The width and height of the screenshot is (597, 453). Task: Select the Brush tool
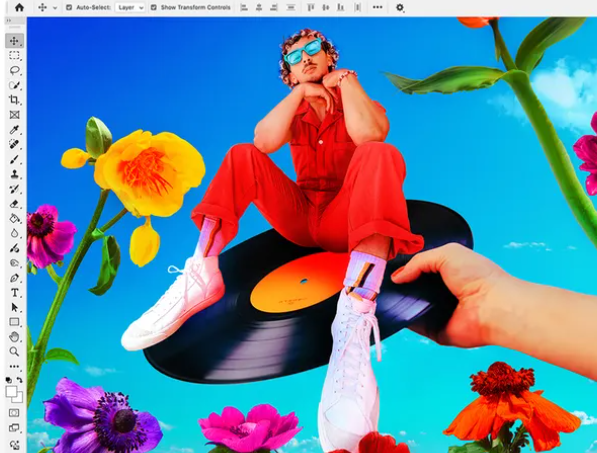click(14, 160)
